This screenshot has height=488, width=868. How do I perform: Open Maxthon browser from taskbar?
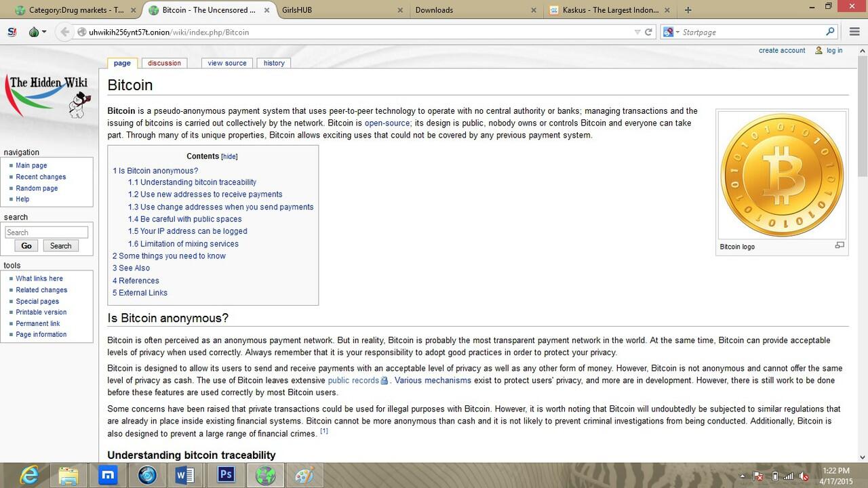pos(107,475)
